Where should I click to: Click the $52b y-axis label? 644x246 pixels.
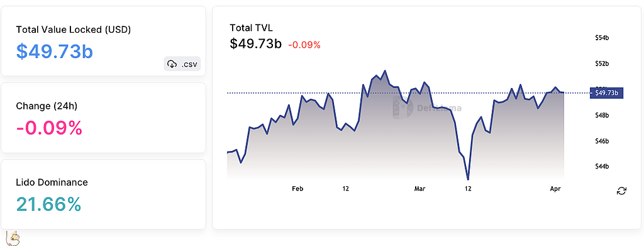[602, 64]
